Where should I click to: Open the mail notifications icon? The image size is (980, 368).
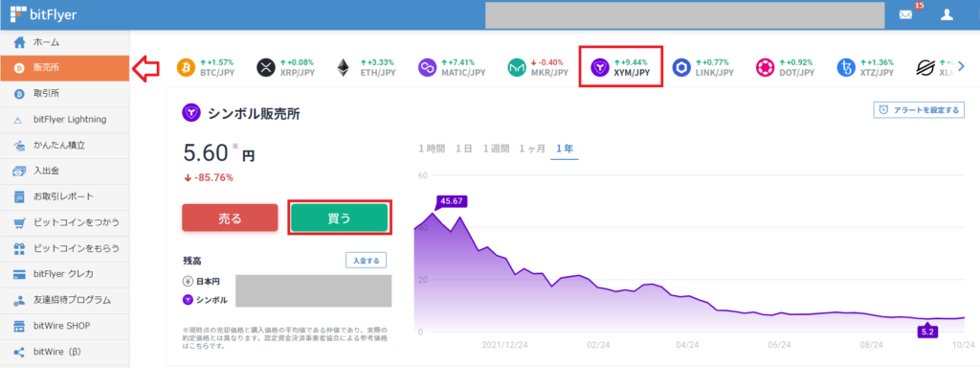(905, 15)
